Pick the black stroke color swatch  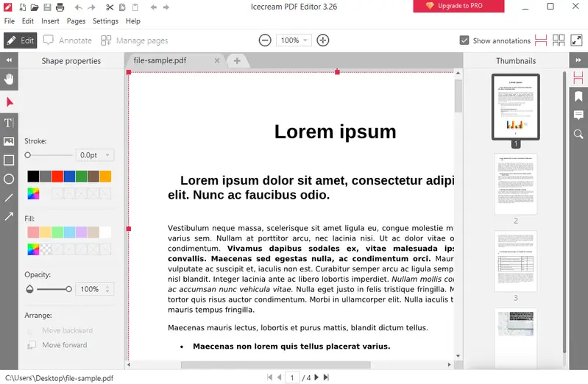coord(33,177)
